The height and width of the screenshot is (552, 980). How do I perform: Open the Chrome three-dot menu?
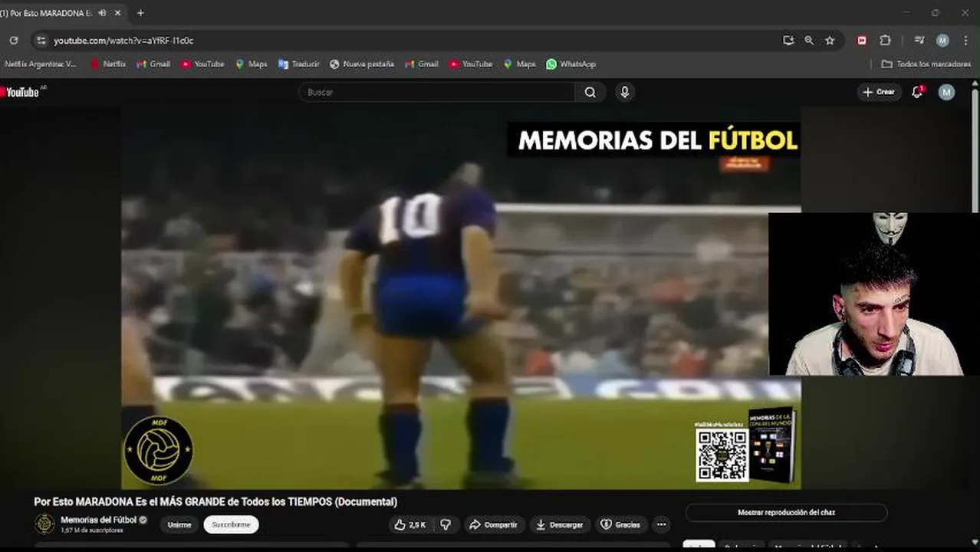pos(965,41)
